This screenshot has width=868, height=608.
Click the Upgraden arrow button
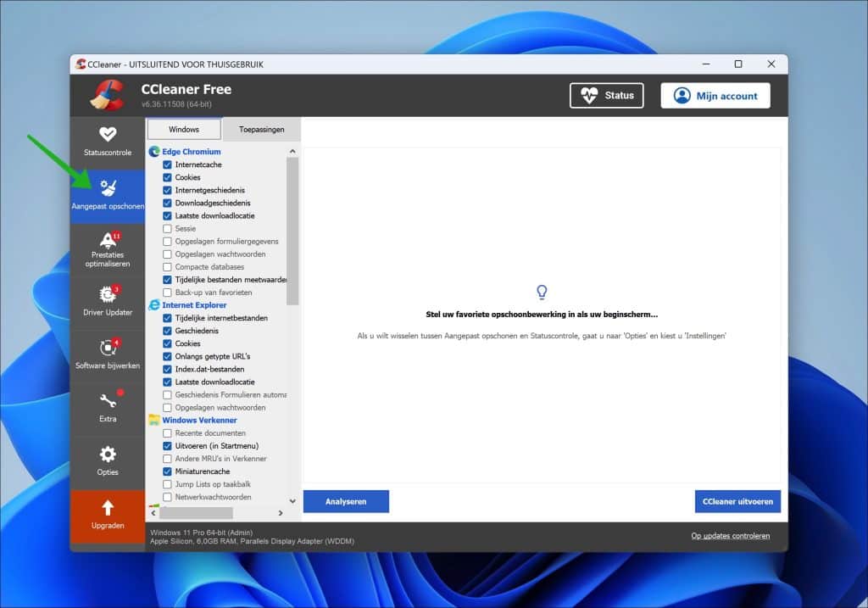pos(108,516)
